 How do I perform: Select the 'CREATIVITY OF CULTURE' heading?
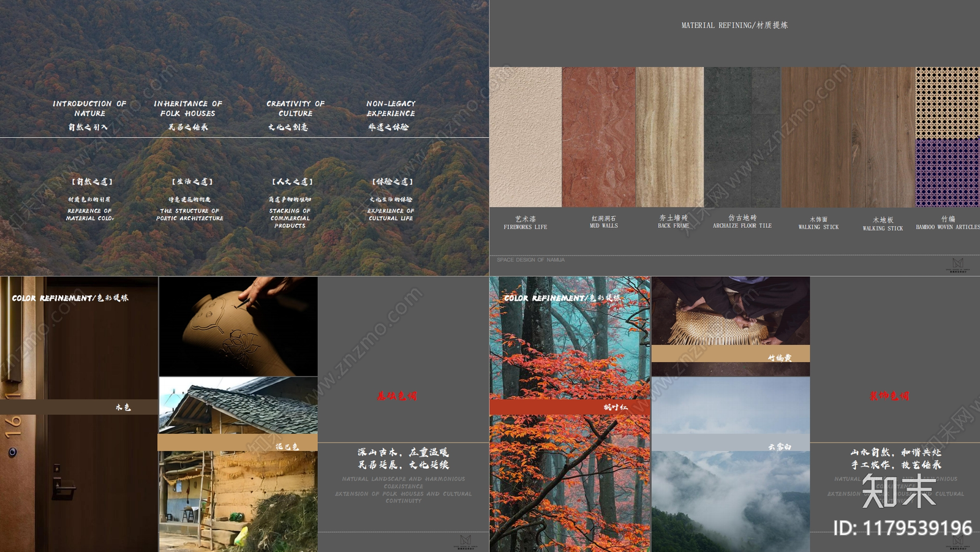pos(295,108)
